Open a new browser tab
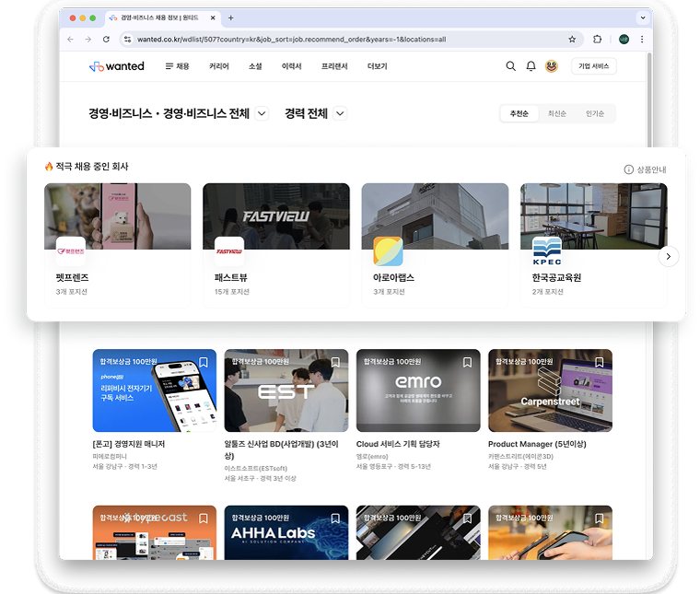This screenshot has height=594, width=700. pyautogui.click(x=231, y=17)
